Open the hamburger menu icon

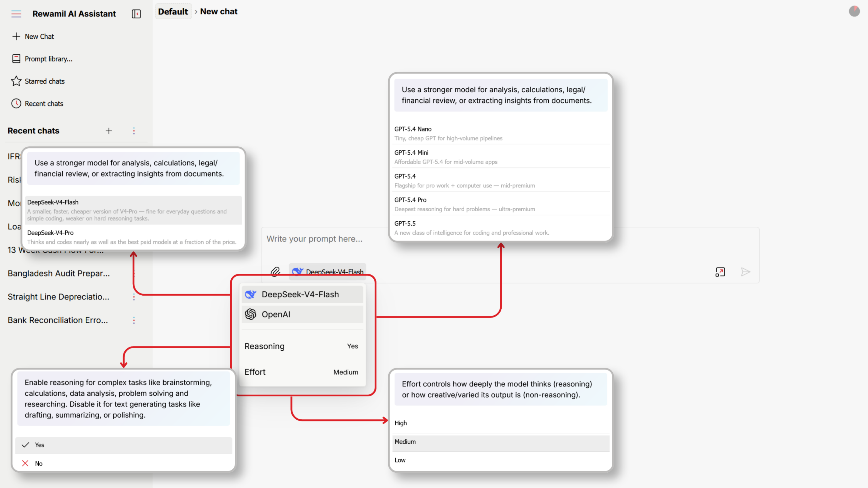[16, 14]
